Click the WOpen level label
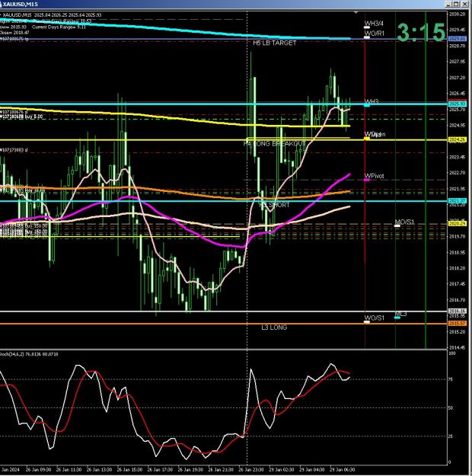This screenshot has width=472, height=476. (375, 134)
